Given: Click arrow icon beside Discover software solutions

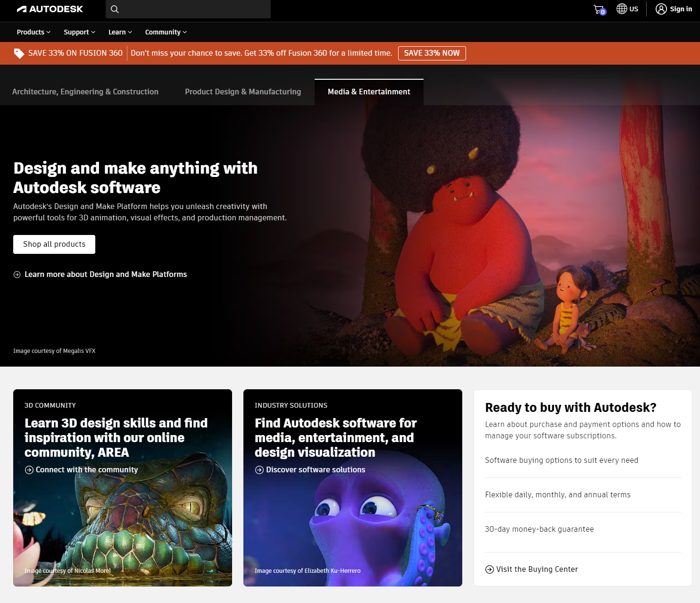Looking at the screenshot, I should coord(259,470).
